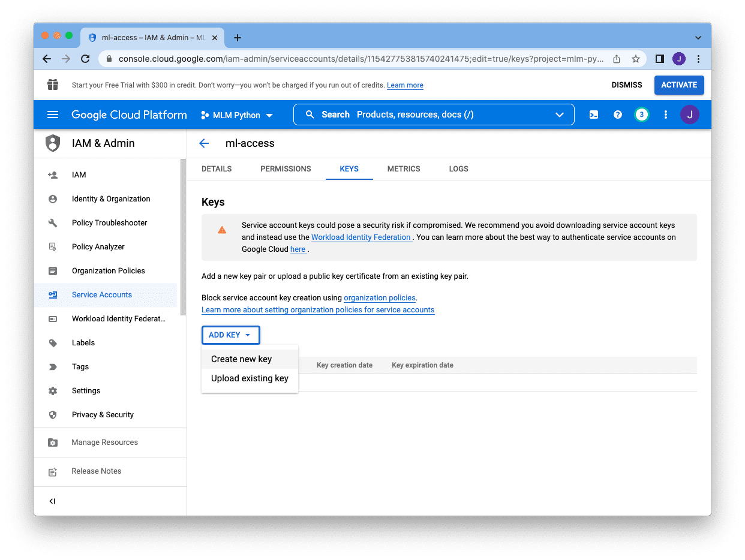The height and width of the screenshot is (560, 745).
Task: Expand the search bar dropdown chevron
Action: pyautogui.click(x=560, y=115)
